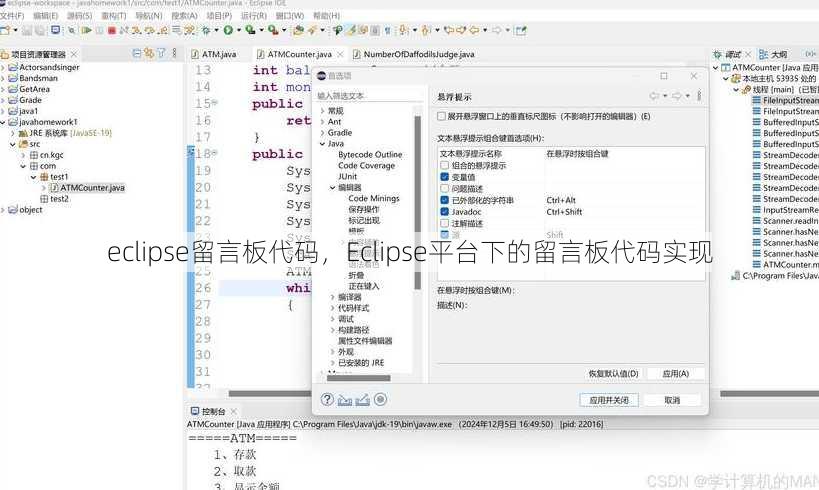
Task: Expand the Ant preferences node
Action: tap(322, 122)
